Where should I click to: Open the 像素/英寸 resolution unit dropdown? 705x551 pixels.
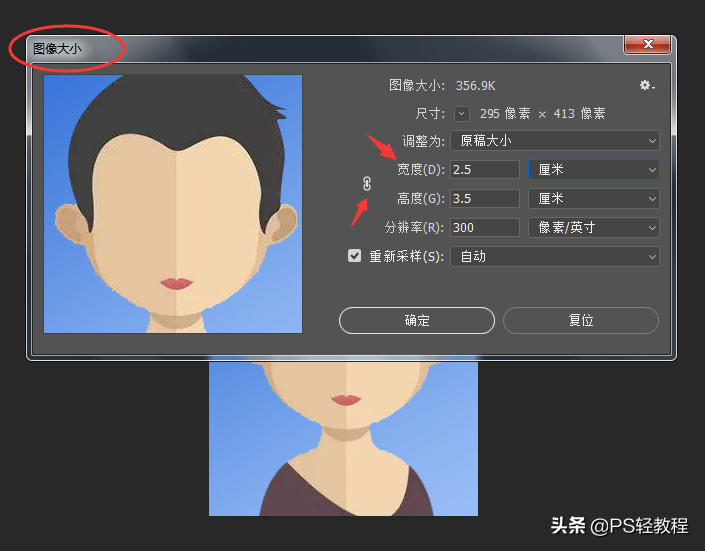tap(594, 228)
